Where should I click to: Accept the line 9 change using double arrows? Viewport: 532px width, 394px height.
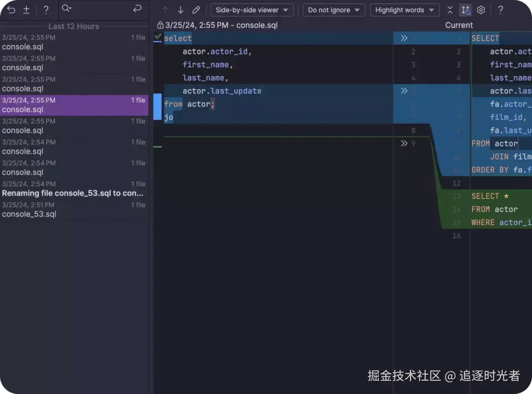pyautogui.click(x=404, y=143)
